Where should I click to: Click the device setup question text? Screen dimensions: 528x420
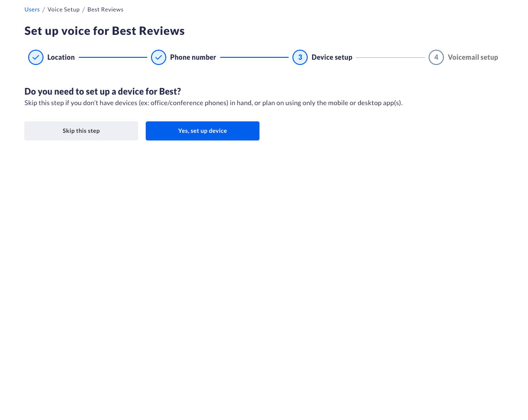[x=102, y=91]
